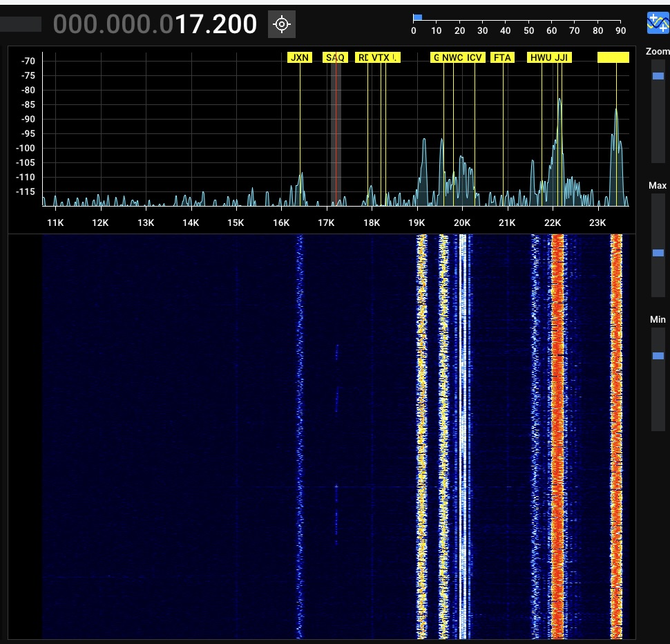Click the 90 mark on the signal meter
The image size is (670, 644).
pyautogui.click(x=620, y=31)
